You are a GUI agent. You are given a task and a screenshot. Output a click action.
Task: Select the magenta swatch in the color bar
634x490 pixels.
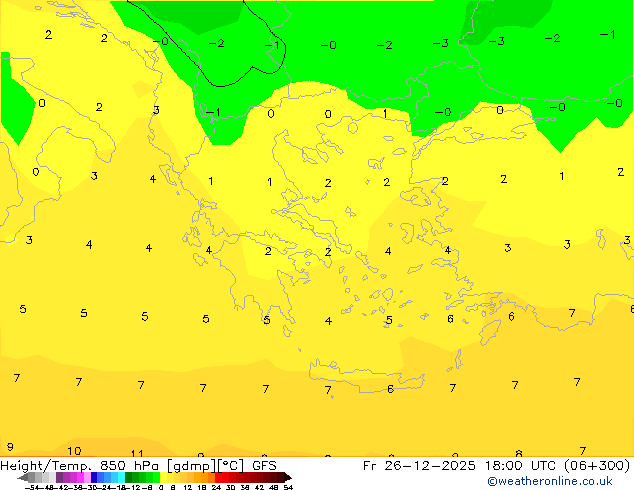point(80,477)
